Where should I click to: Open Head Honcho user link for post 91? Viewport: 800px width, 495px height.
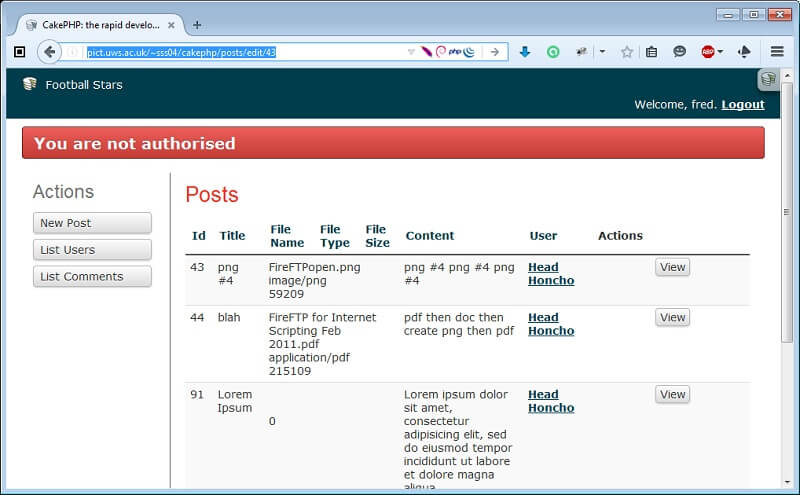point(551,401)
